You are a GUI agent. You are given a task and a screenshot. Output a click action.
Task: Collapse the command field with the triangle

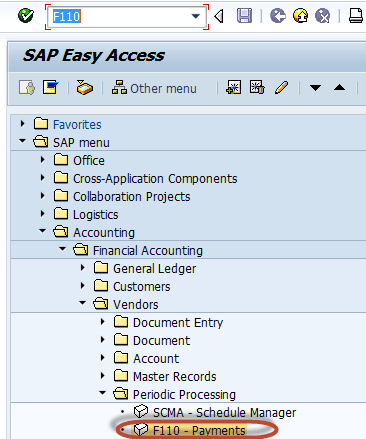coord(219,16)
